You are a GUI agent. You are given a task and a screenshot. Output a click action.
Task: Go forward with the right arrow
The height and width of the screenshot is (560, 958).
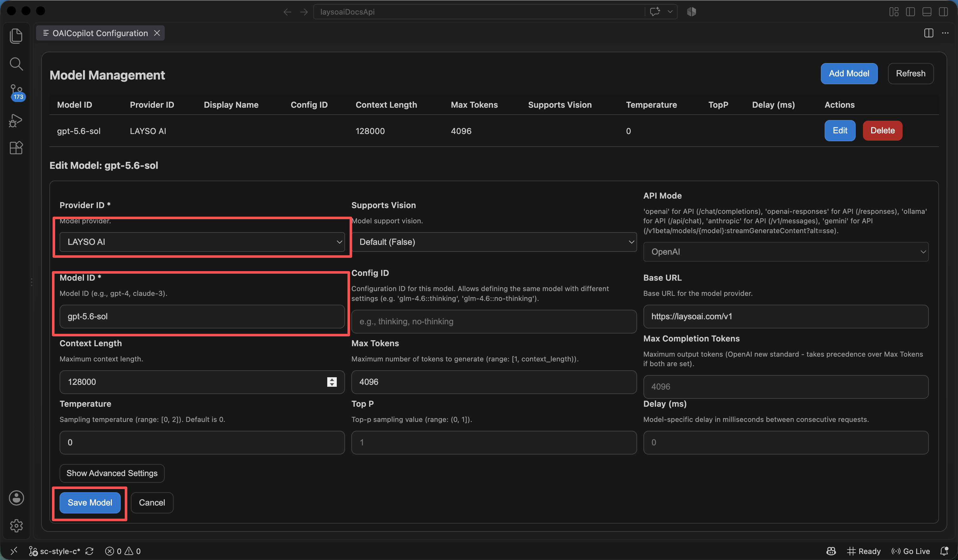pyautogui.click(x=304, y=12)
